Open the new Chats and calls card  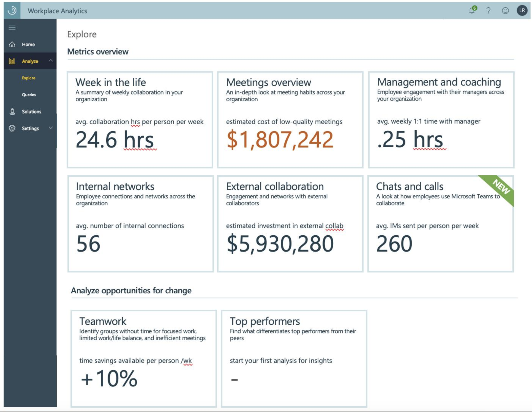(440, 224)
